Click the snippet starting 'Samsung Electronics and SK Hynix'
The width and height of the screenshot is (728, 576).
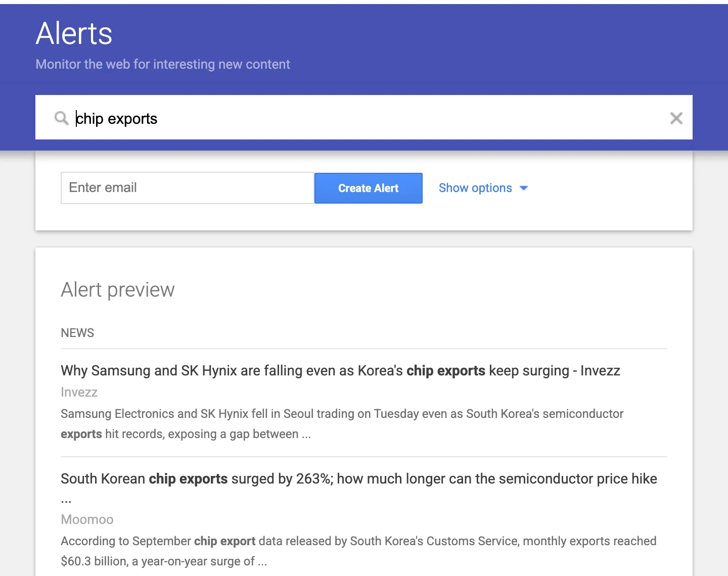pos(342,424)
